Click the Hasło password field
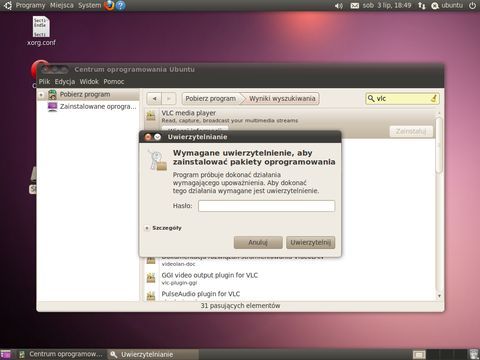Screen dimensions: 480x360 tap(266, 206)
